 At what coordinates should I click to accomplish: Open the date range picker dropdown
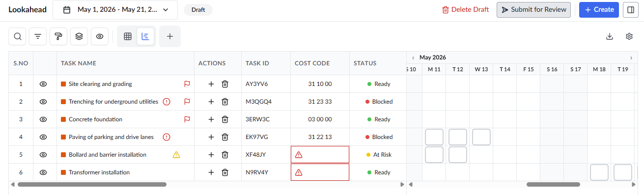(115, 9)
